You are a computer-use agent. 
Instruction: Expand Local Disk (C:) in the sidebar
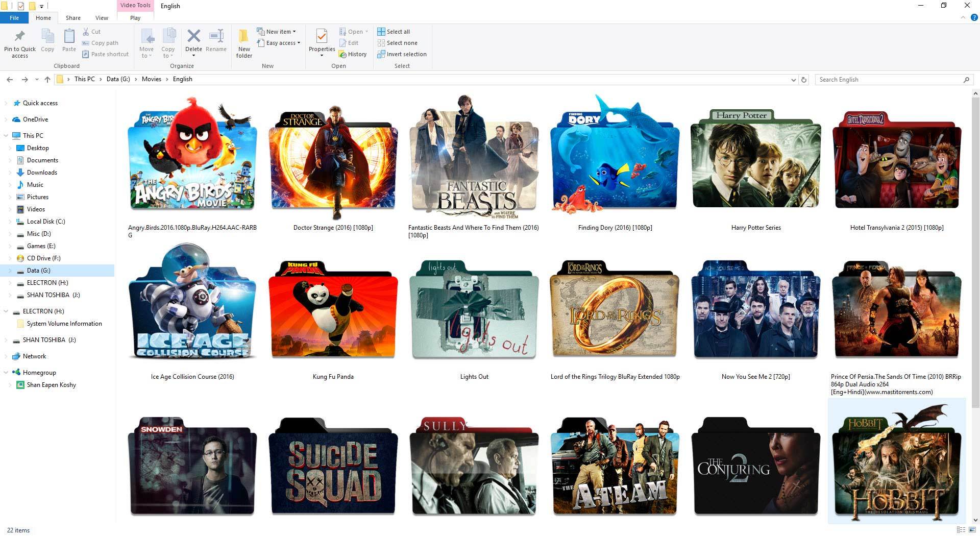click(x=10, y=221)
